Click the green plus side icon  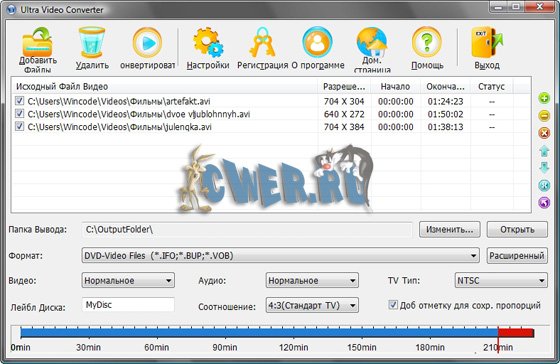click(x=544, y=98)
